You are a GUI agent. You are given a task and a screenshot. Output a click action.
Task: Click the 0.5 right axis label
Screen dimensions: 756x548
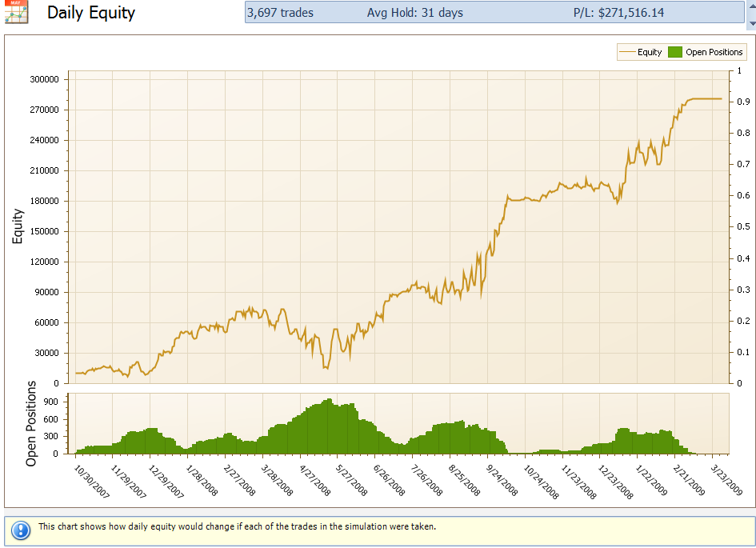(743, 226)
